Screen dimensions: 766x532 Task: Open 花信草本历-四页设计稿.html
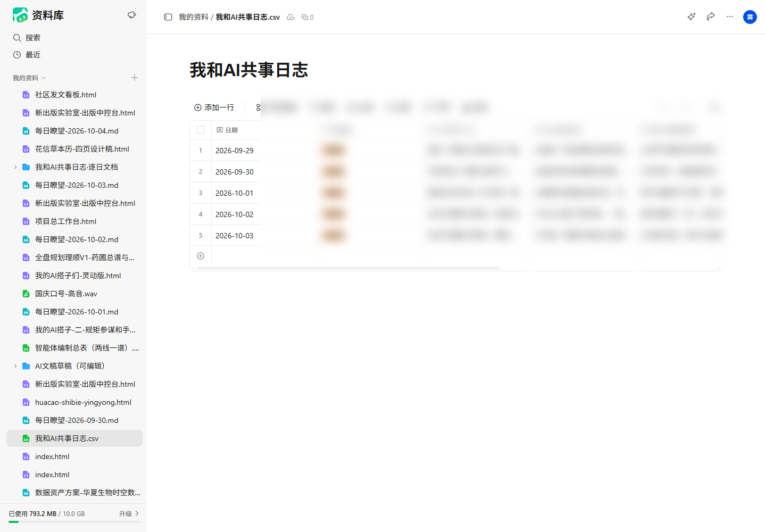click(74, 149)
